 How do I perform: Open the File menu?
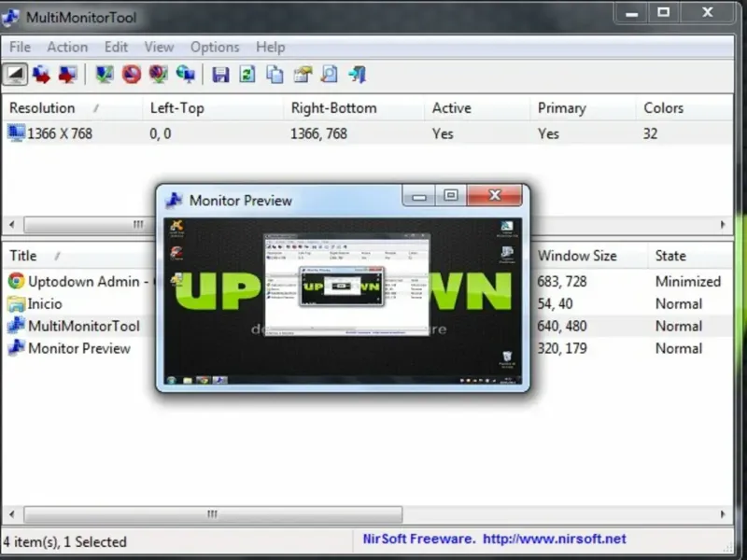pyautogui.click(x=20, y=48)
